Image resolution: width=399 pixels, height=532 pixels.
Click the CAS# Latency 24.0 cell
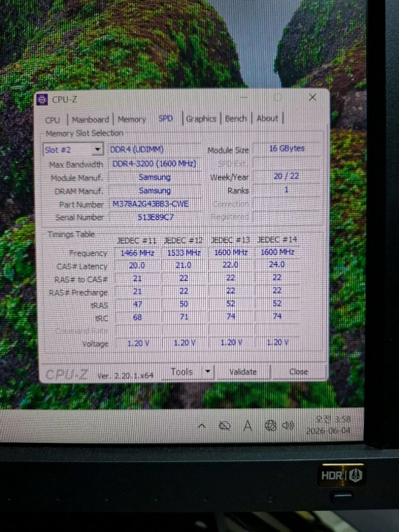(x=277, y=264)
